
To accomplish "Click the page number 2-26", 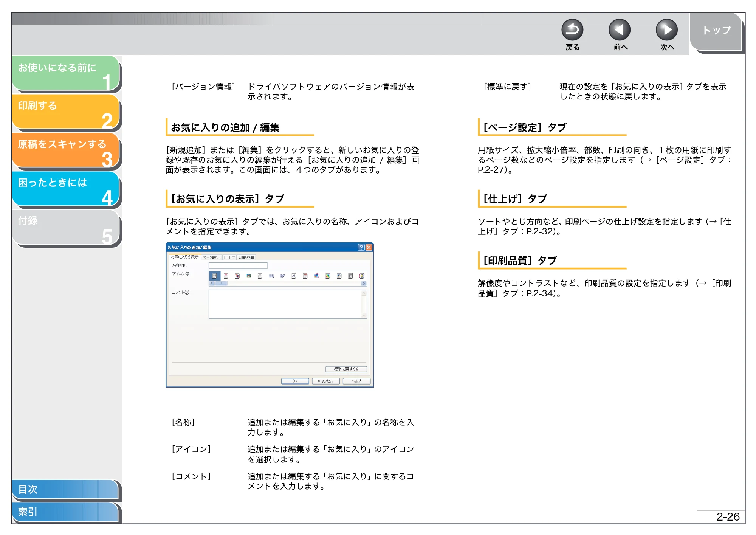I will [x=728, y=516].
